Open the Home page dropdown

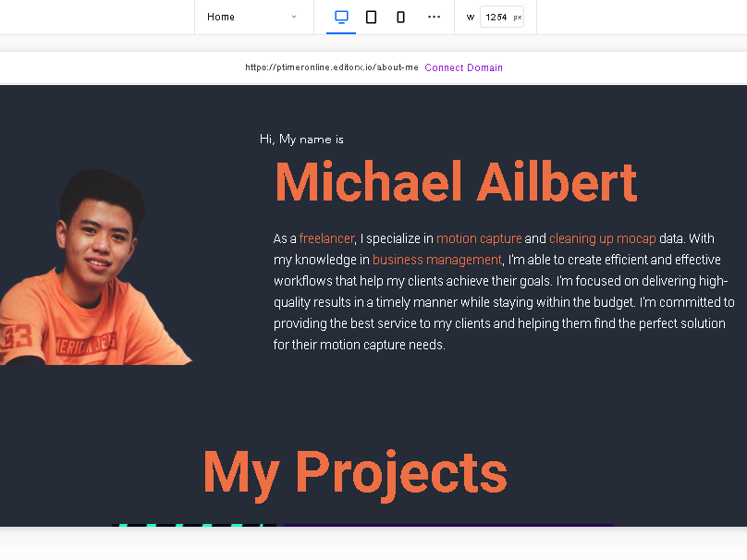pos(253,18)
